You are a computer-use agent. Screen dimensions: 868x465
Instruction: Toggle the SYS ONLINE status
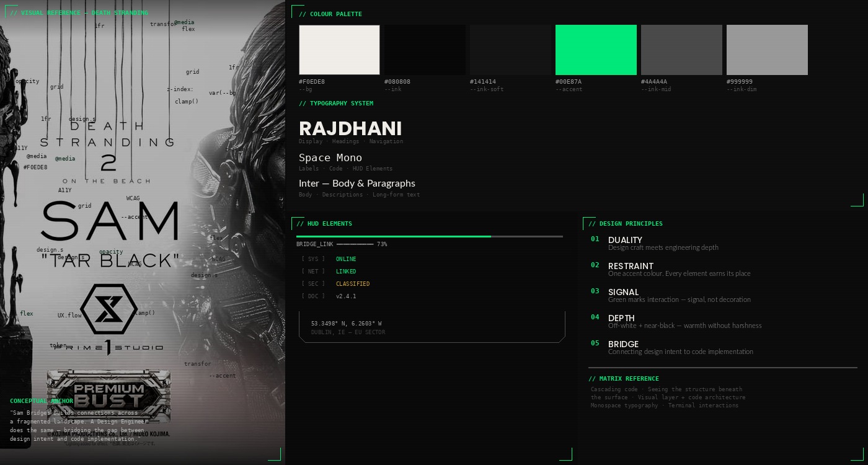(346, 259)
